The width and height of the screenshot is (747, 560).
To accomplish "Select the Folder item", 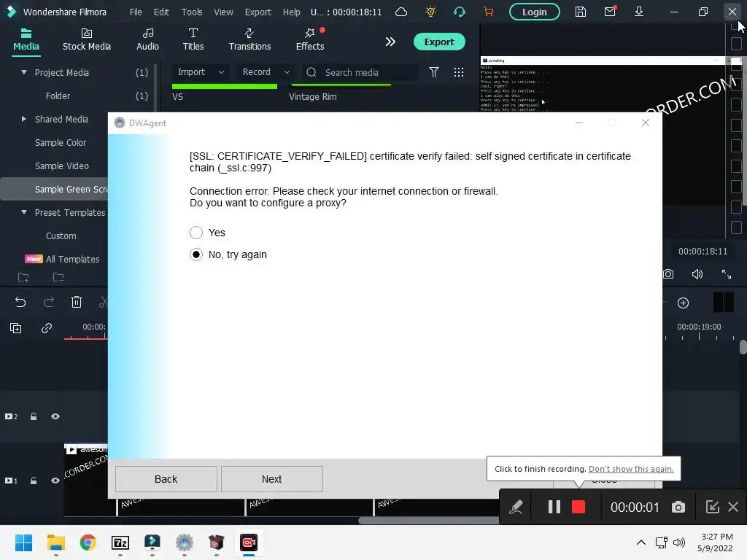I will pos(58,96).
